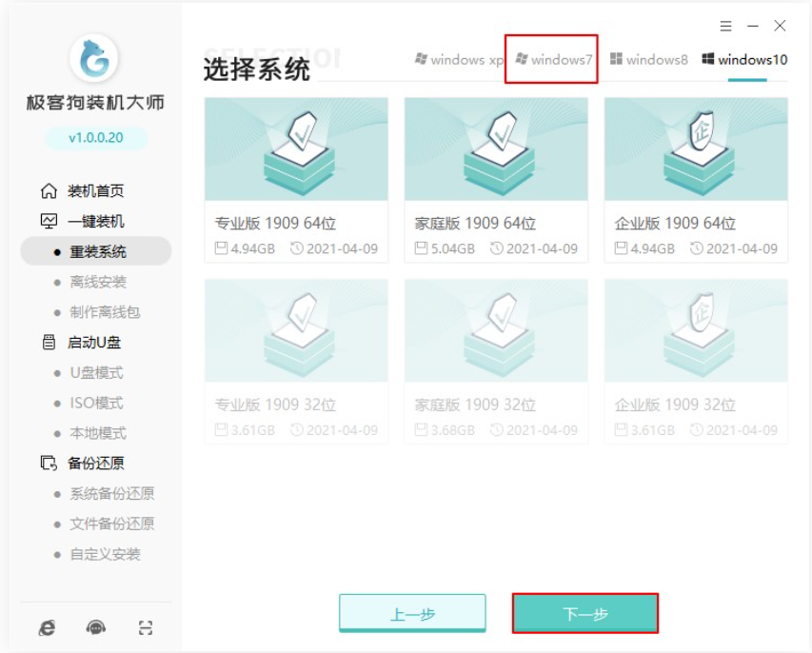Viewport: 812px width, 653px height.
Task: Click the 3.68GB size label
Action: tap(452, 430)
